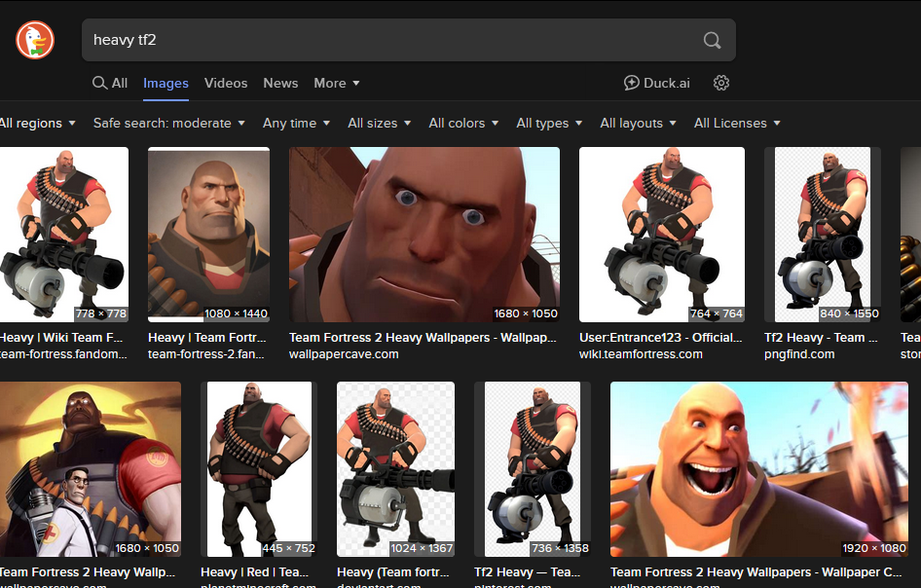Image resolution: width=921 pixels, height=588 pixels.
Task: Expand the All colors filter
Action: (x=463, y=123)
